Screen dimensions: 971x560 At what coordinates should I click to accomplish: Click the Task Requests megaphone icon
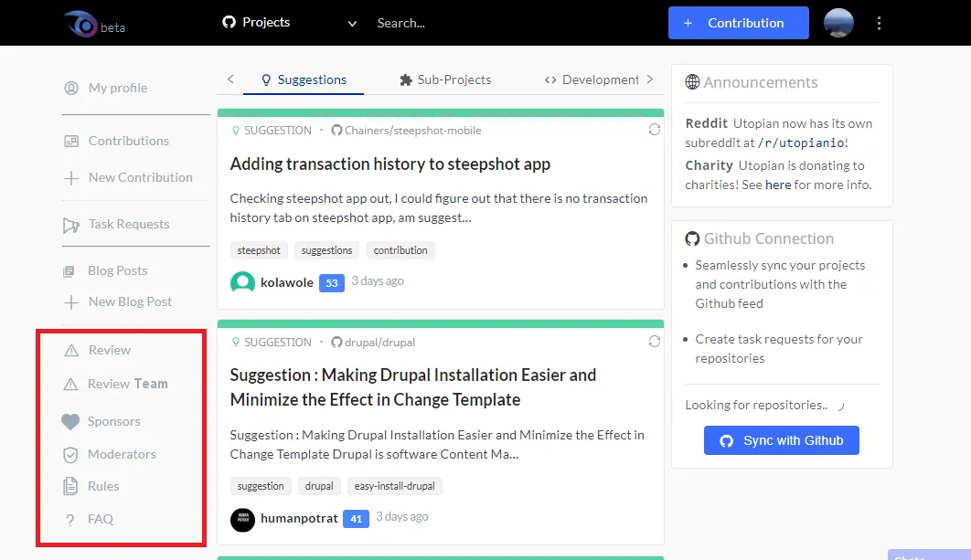point(70,226)
